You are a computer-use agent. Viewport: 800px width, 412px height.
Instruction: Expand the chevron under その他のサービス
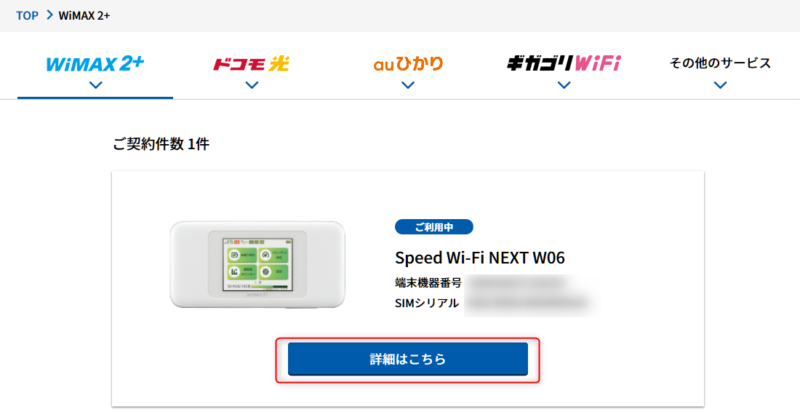point(720,86)
